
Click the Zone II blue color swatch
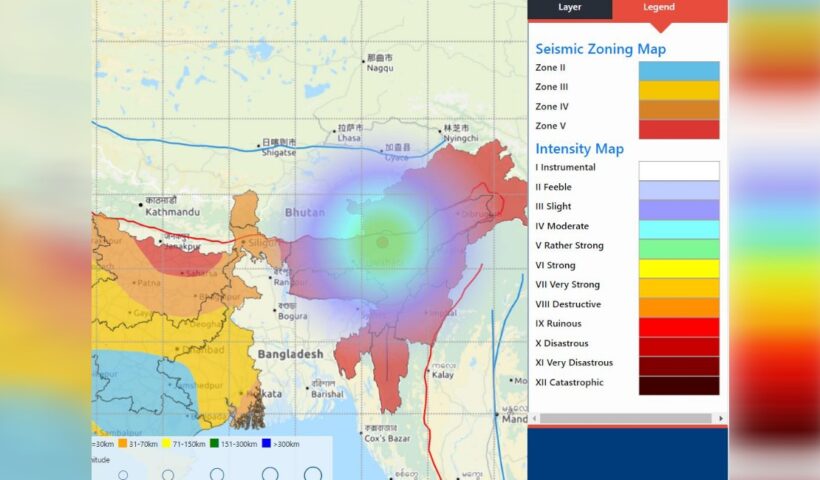679,71
